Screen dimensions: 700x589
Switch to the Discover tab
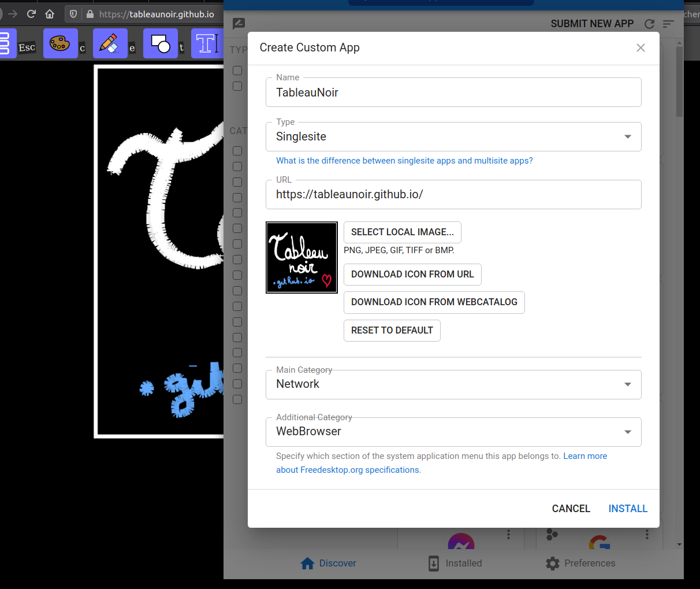[x=328, y=564]
